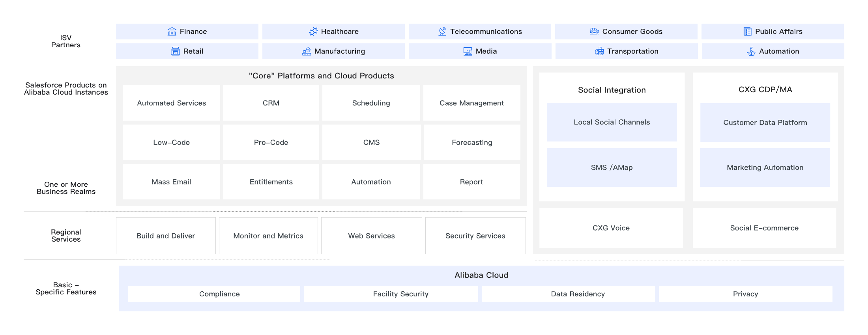Click the Automated Services box
The height and width of the screenshot is (335, 868).
tap(172, 103)
